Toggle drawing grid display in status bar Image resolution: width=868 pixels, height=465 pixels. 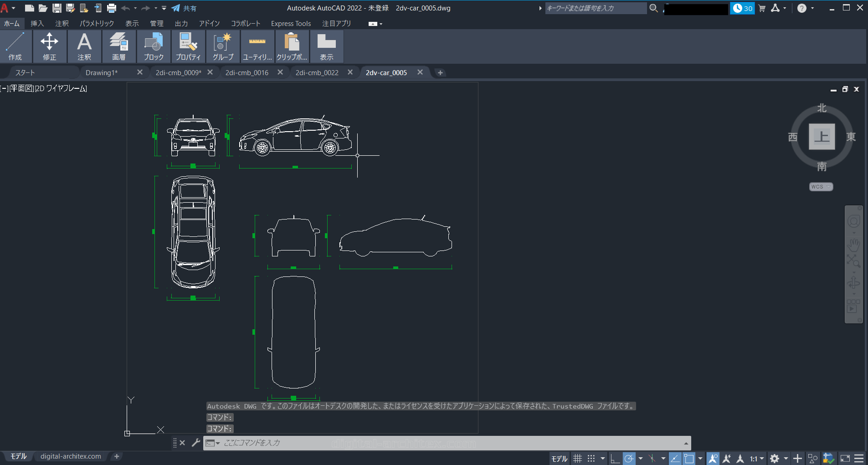pyautogui.click(x=577, y=459)
